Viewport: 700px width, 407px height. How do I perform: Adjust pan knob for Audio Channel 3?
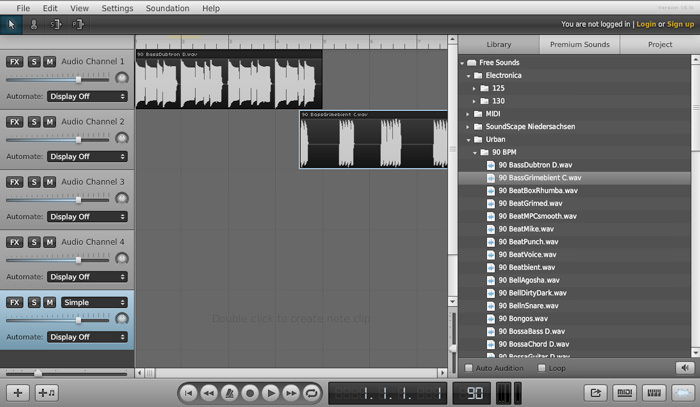tap(121, 199)
